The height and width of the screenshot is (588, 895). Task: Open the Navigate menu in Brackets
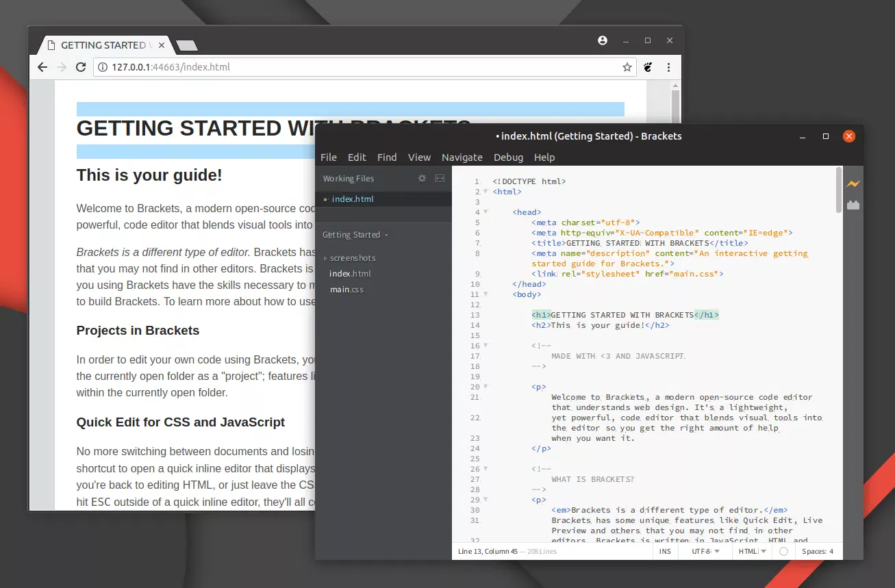tap(462, 157)
